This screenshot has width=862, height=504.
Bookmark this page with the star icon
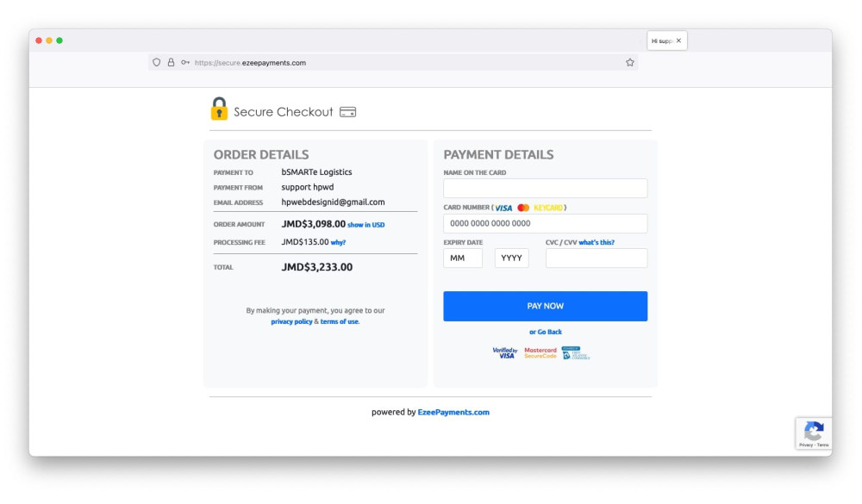click(x=630, y=62)
